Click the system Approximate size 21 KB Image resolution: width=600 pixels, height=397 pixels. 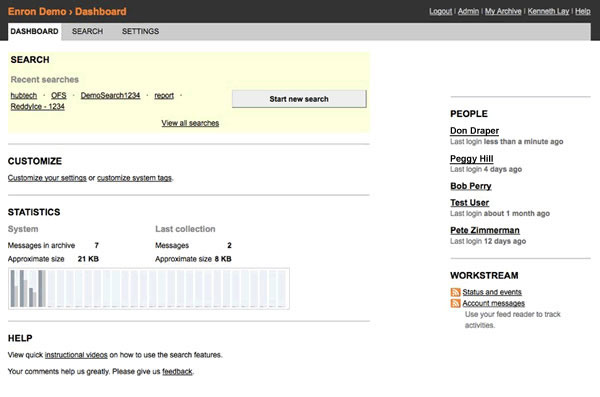[x=88, y=259]
